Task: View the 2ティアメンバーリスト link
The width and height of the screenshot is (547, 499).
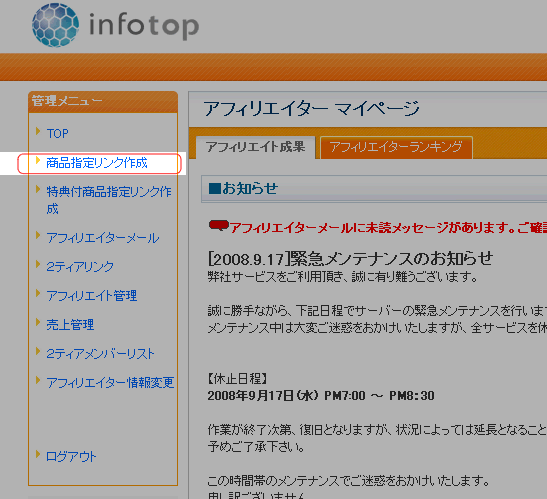Action: point(100,354)
